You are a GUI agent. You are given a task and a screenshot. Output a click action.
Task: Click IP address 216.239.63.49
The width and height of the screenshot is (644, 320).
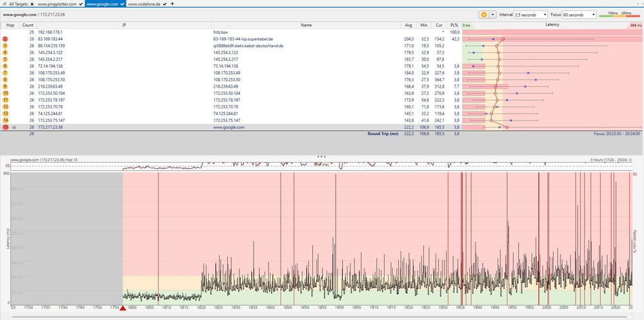point(50,86)
